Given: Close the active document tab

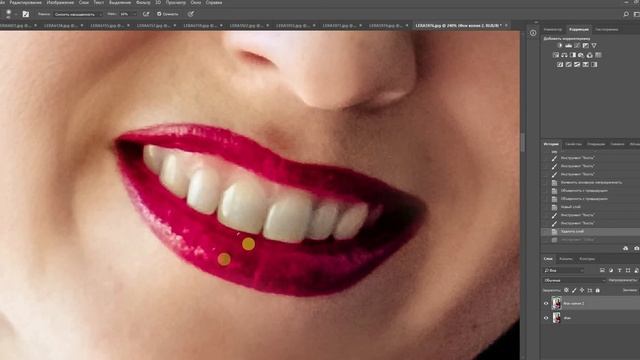Looking at the screenshot, I should [x=506, y=25].
